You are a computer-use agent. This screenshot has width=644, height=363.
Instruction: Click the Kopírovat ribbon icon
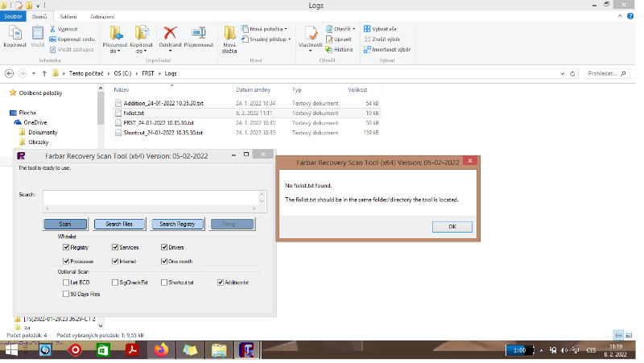click(14, 36)
